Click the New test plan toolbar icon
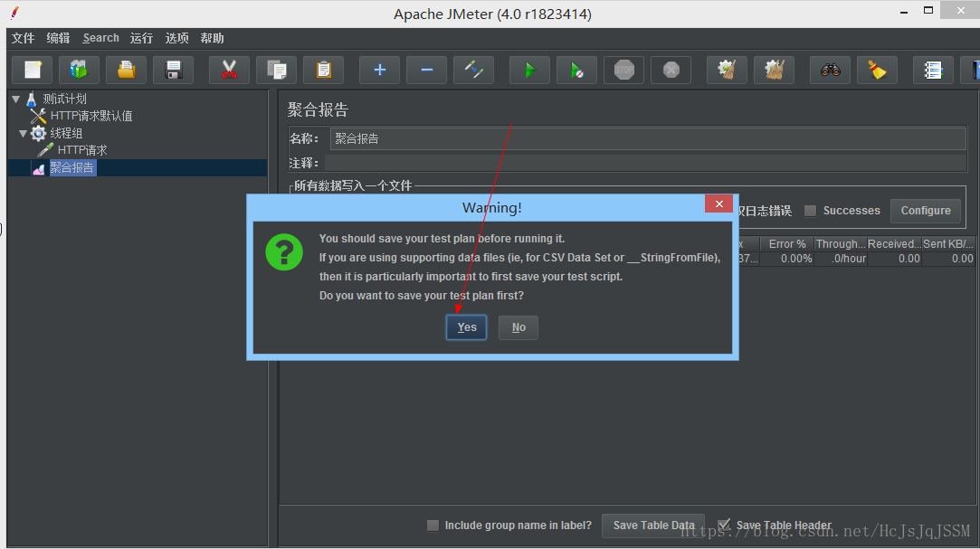 pos(33,70)
